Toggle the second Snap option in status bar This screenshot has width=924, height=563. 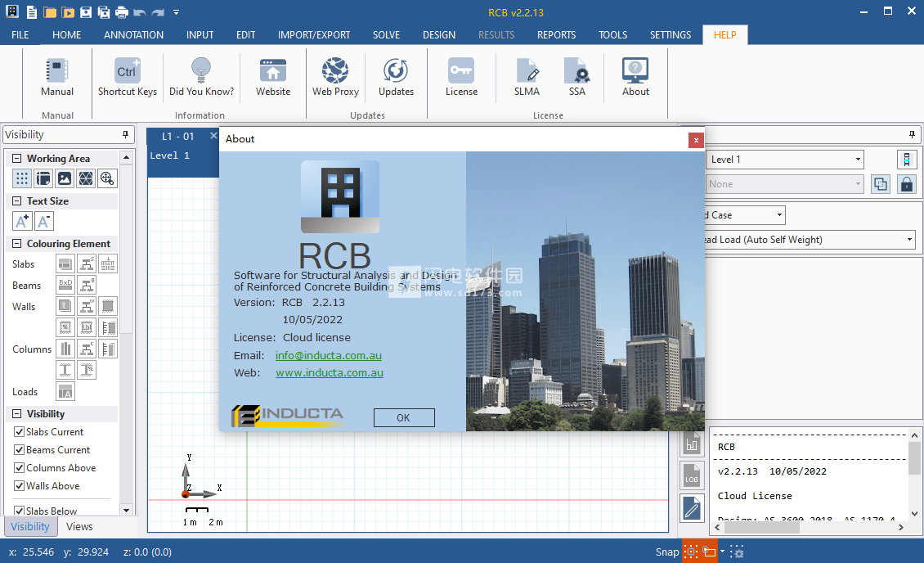[710, 552]
